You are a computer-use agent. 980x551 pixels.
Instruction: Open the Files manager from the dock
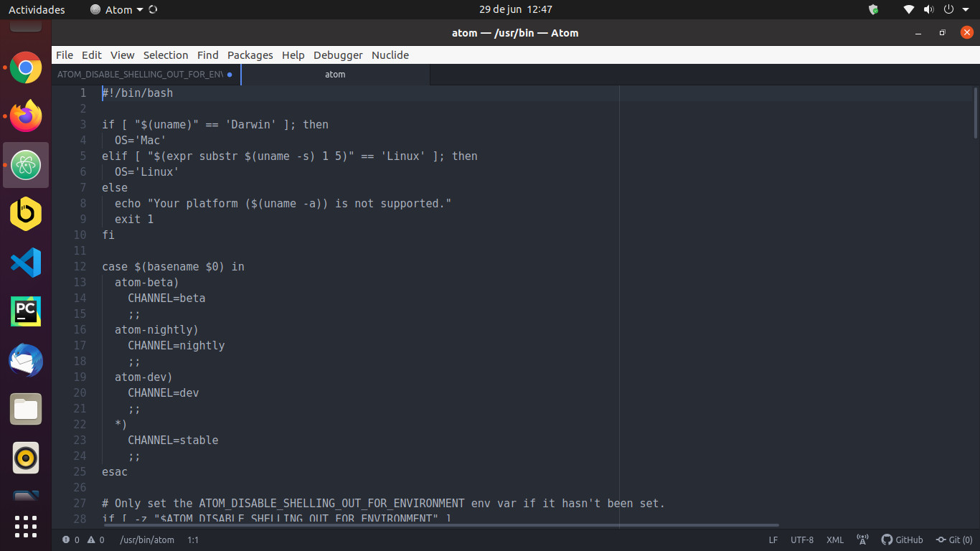26,409
